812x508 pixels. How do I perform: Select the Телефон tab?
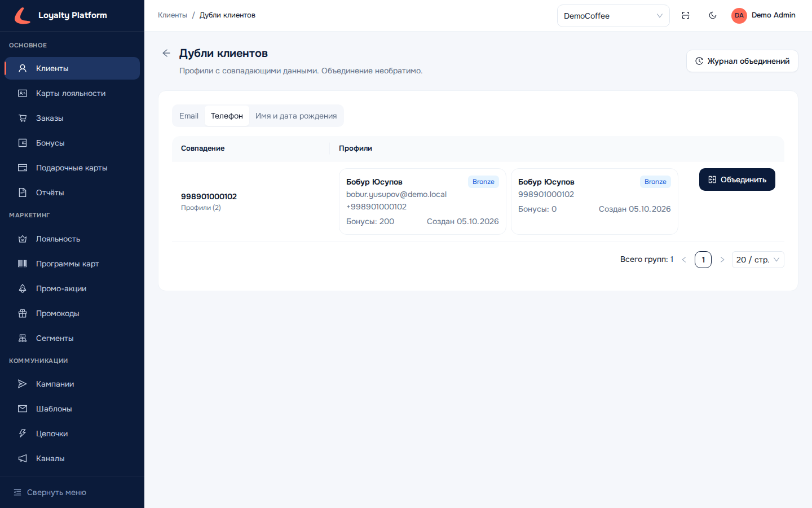click(227, 116)
